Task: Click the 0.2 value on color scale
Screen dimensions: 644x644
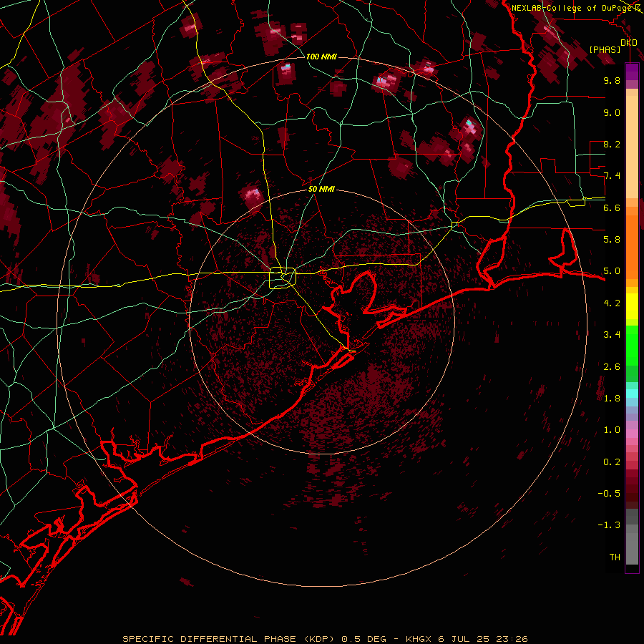Action: pos(612,462)
